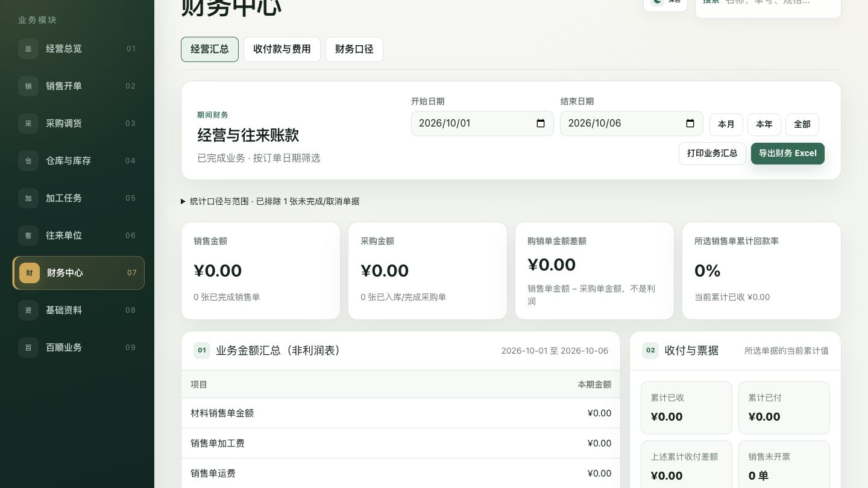Click the 销售单运费 row label
868x488 pixels.
213,474
